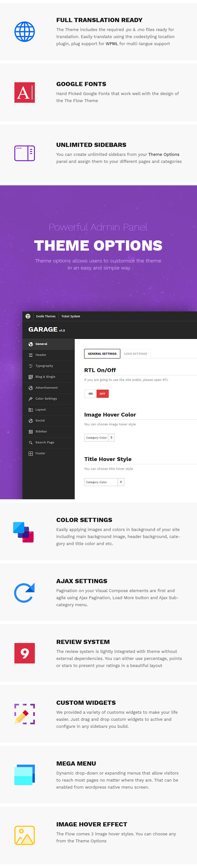Click the WordPress logo in the admin bar
Screen dimensions: 197x868
tap(28, 316)
